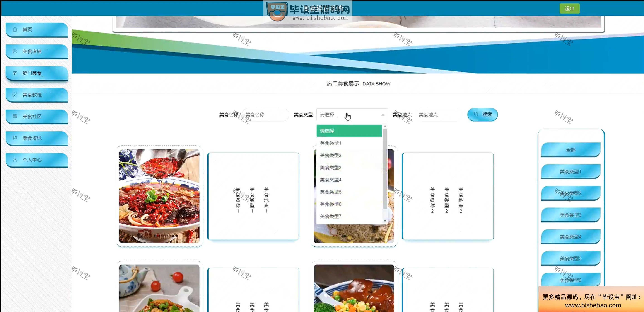The image size is (644, 312).
Task: Choose 美食类型5 in the dropdown list
Action: (349, 192)
